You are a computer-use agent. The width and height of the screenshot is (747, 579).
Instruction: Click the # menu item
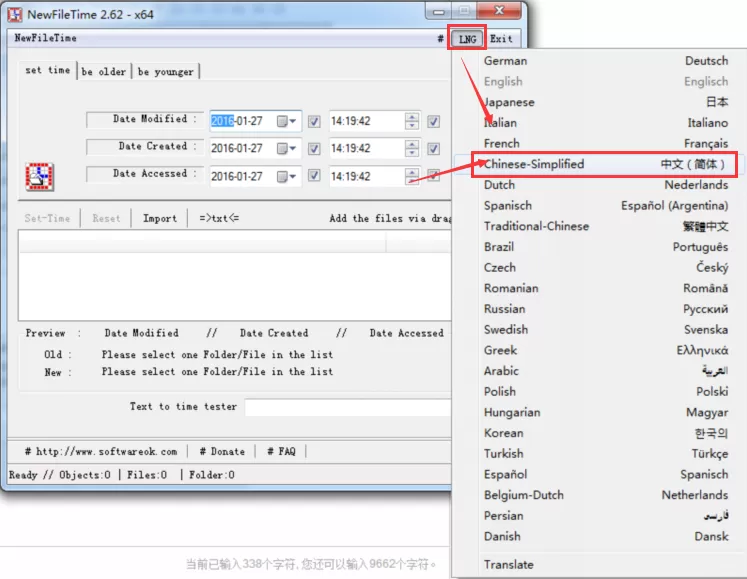441,39
